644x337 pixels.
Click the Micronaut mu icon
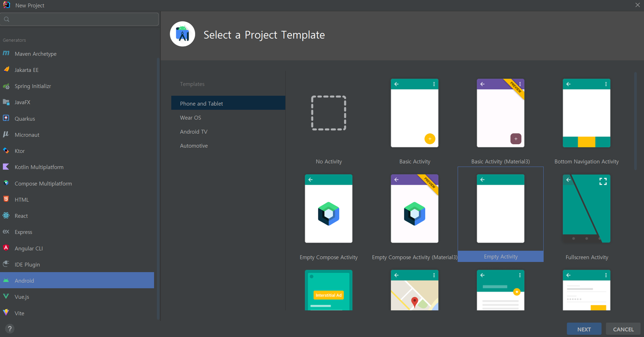(6, 134)
